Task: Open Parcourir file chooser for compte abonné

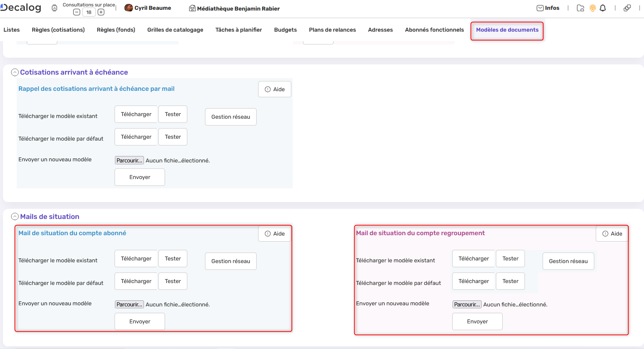Action: point(129,304)
